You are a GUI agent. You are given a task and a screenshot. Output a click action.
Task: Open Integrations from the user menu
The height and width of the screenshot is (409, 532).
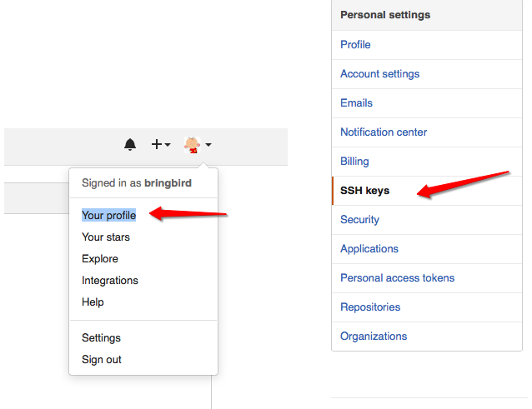[x=110, y=280]
